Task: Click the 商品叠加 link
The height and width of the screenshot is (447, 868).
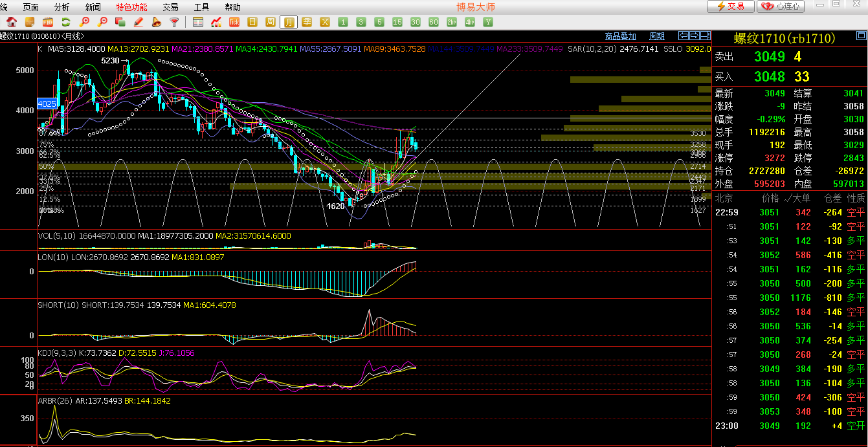Action: (x=621, y=36)
